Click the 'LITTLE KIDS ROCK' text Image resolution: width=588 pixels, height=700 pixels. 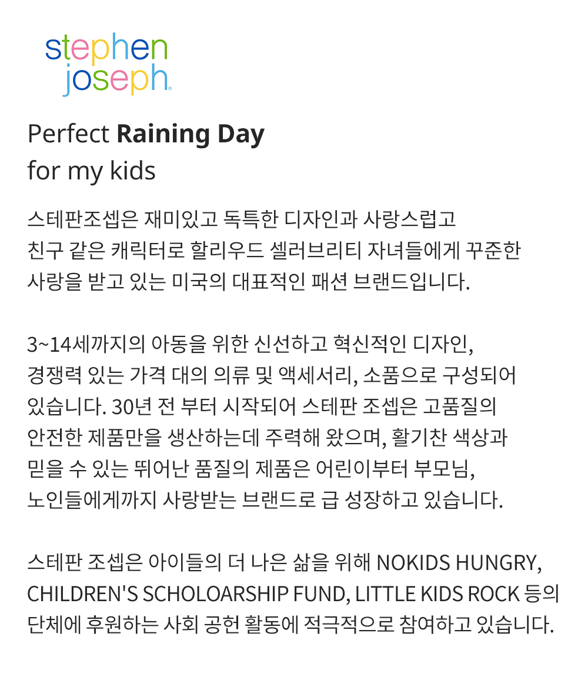point(437,594)
